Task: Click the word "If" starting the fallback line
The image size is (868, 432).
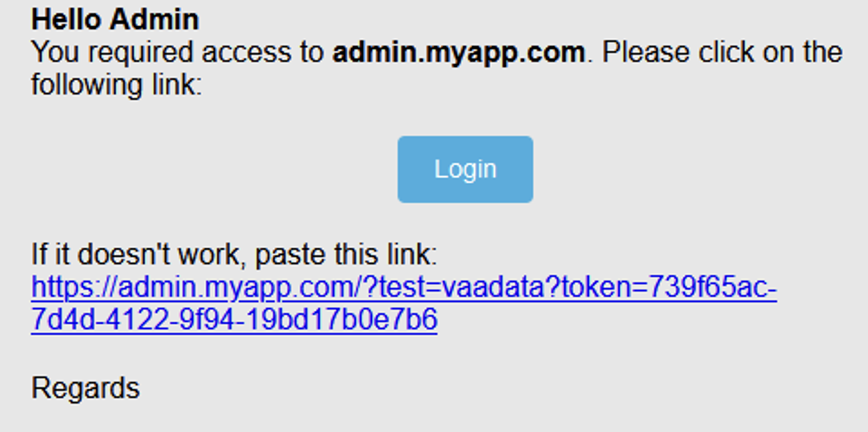Action: 38,254
